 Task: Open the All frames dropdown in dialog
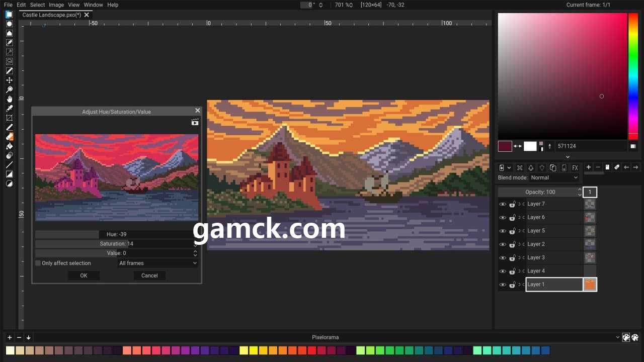point(158,263)
